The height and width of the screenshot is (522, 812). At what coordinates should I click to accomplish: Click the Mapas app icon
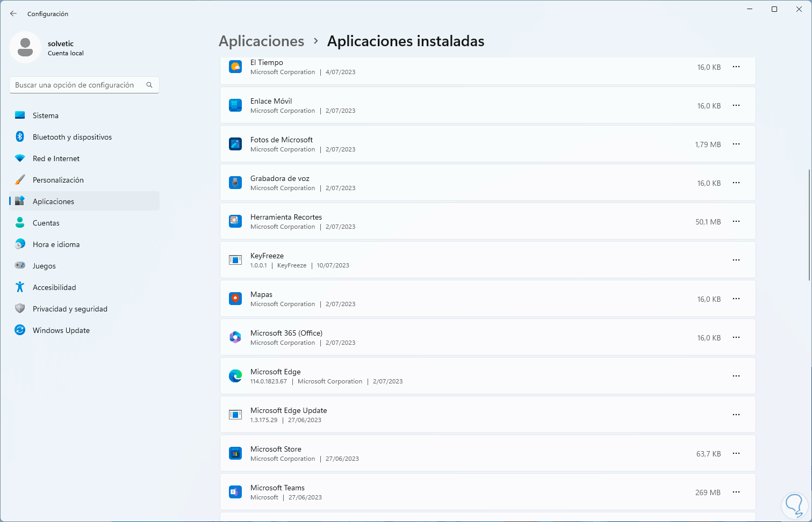[235, 299]
